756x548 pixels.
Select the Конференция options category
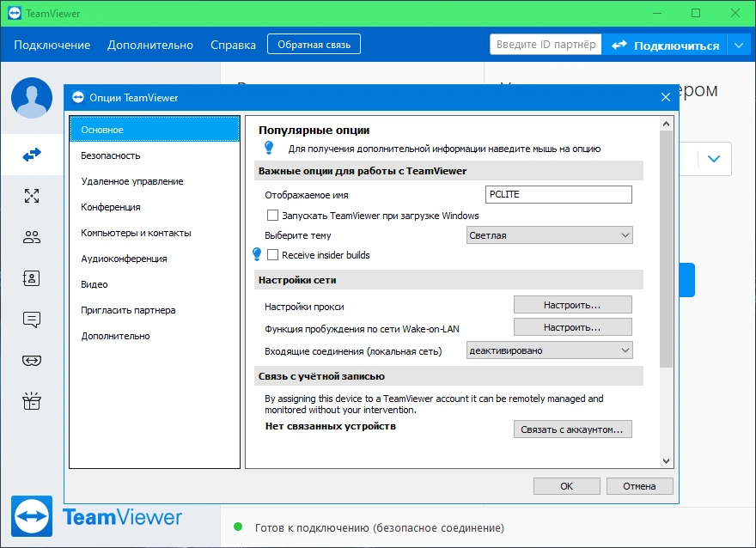tap(155, 207)
